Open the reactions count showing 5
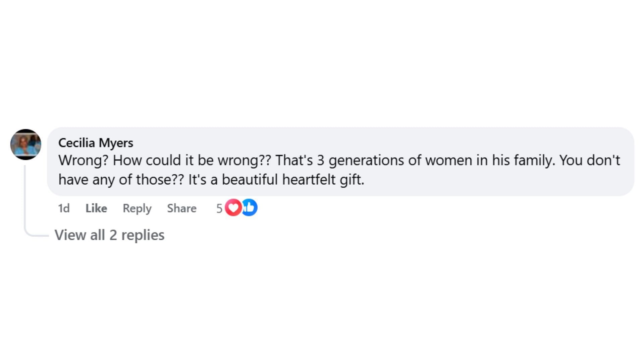 pyautogui.click(x=219, y=208)
